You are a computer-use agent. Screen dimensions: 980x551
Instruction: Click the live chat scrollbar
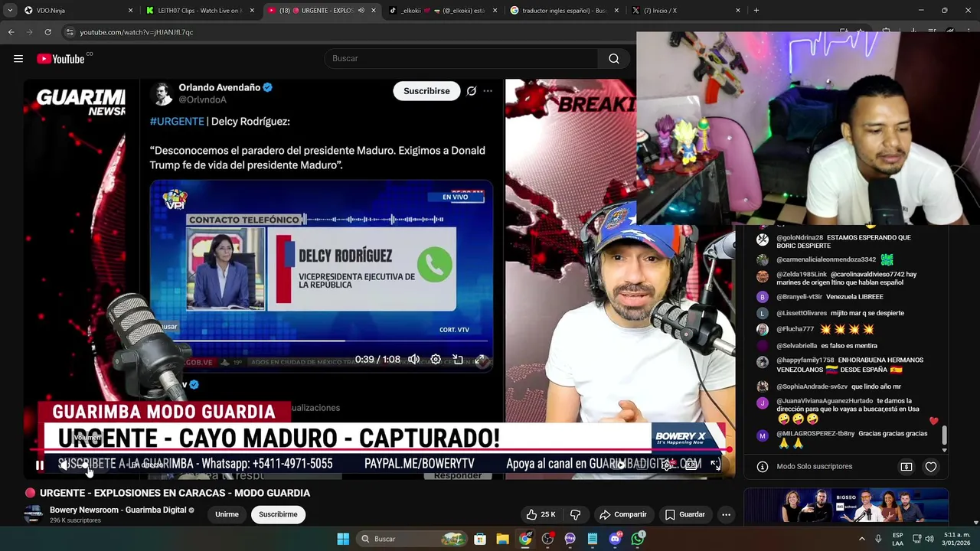[x=945, y=435]
